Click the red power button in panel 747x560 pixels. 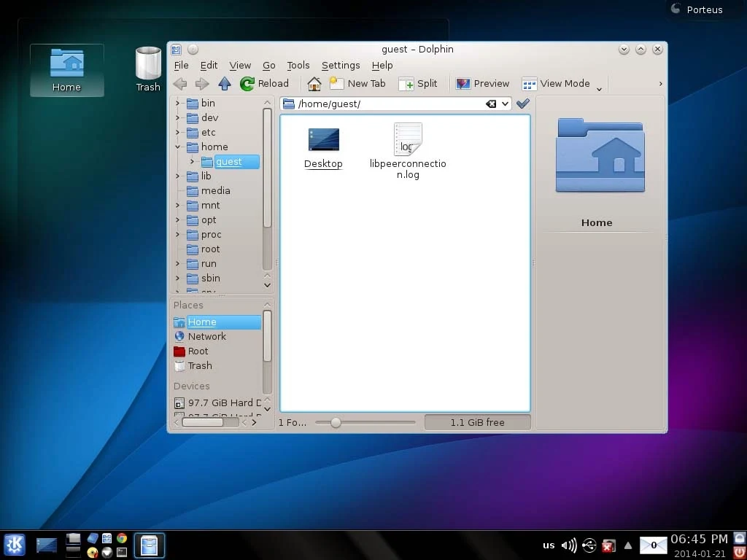click(740, 553)
